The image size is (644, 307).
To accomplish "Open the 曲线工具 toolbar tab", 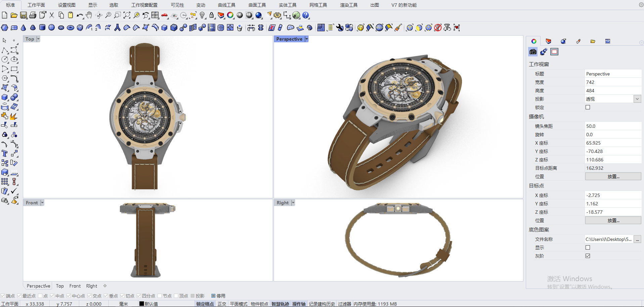I will [x=227, y=5].
